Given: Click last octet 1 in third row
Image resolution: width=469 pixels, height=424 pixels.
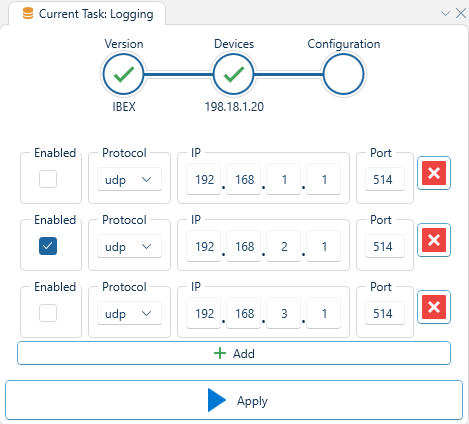Looking at the screenshot, I should tap(324, 313).
